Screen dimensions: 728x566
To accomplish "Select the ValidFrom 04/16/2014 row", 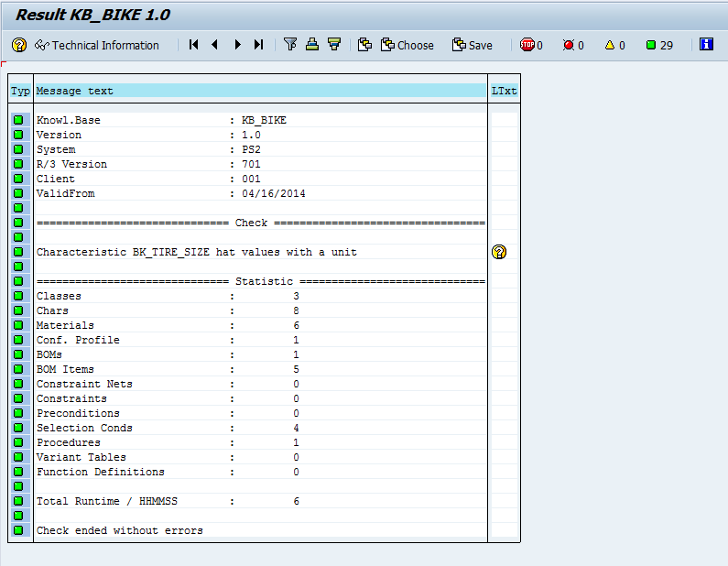I will pos(260,193).
